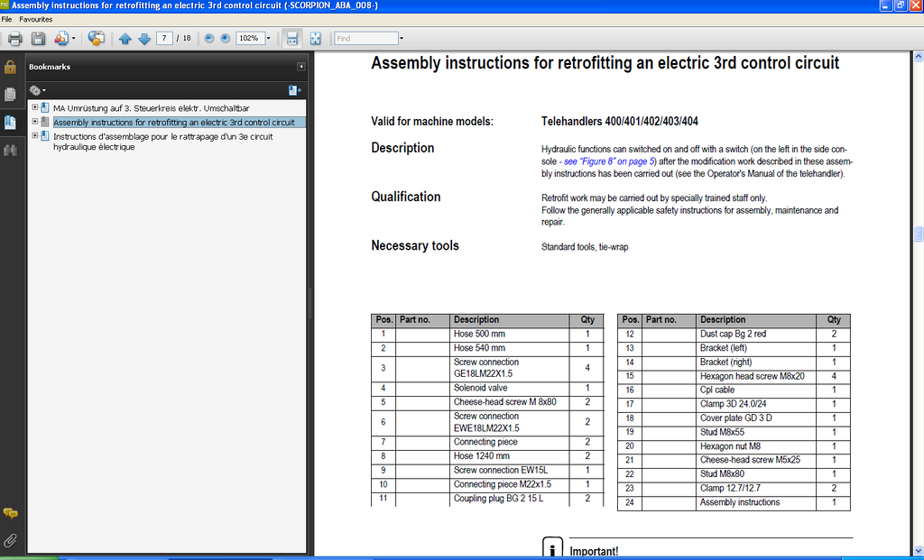Toggle fit one full page view
This screenshot has height=560, width=924.
point(316,39)
